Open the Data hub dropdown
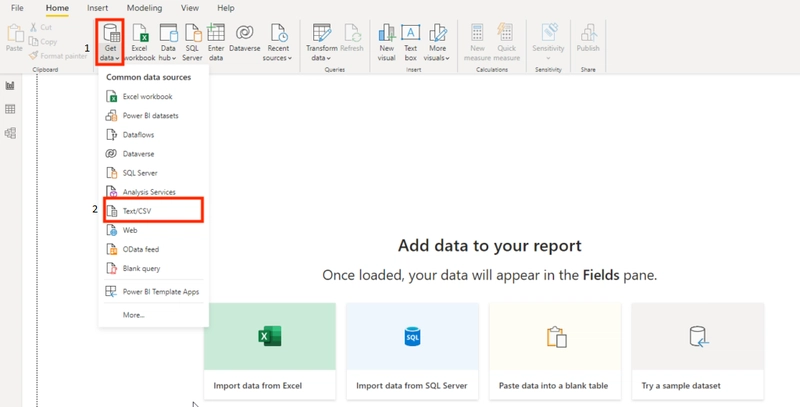This screenshot has width=800, height=407. tap(168, 43)
